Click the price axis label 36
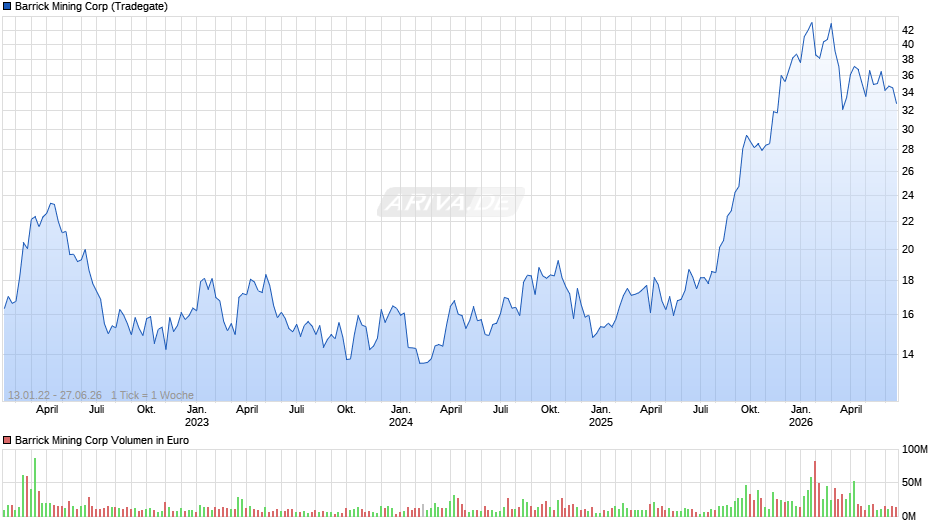The image size is (940, 526). 908,76
